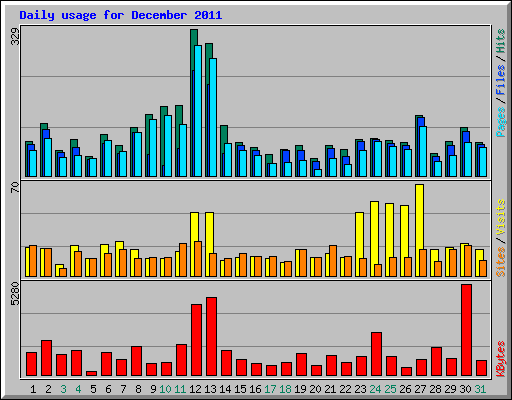Click day 1 on the date axis

[33, 389]
